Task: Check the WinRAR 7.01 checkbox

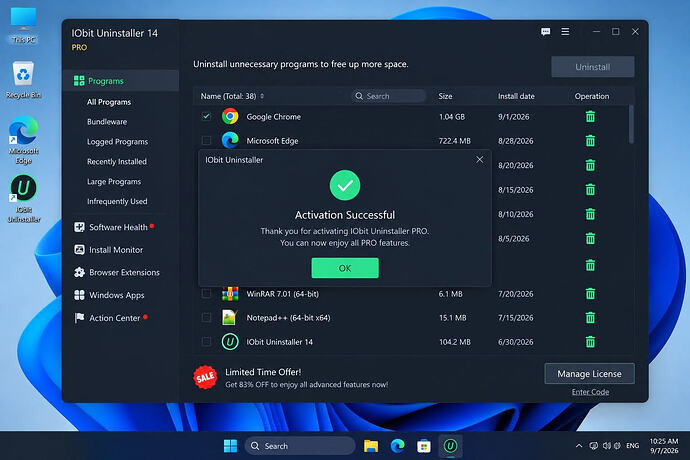Action: [x=206, y=294]
